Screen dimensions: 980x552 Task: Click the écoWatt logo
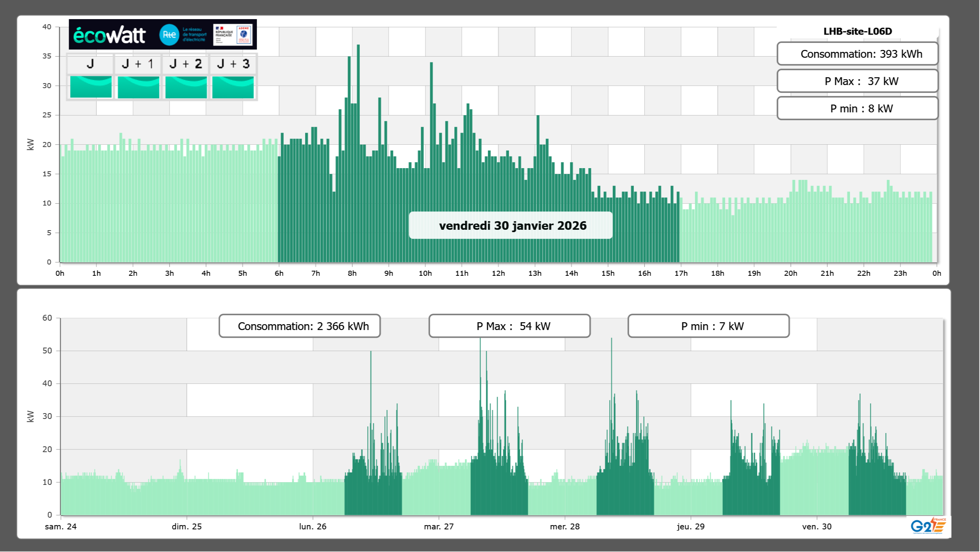[x=109, y=35]
